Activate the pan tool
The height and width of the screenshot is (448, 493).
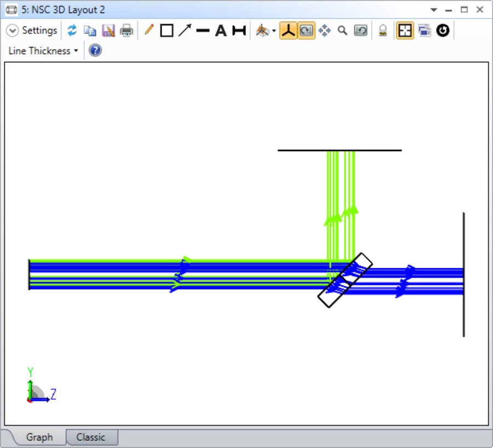click(324, 31)
